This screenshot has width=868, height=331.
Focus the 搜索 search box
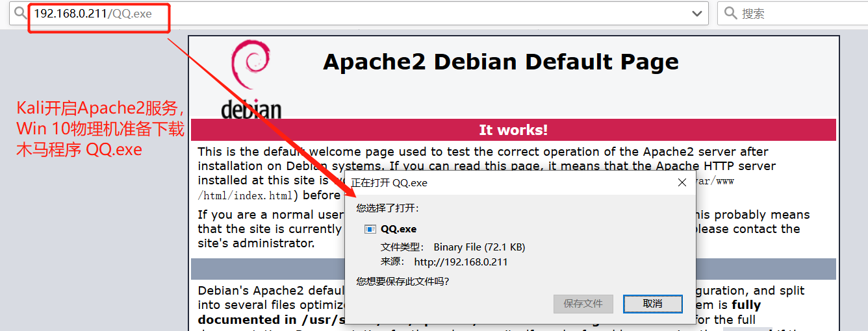[793, 13]
